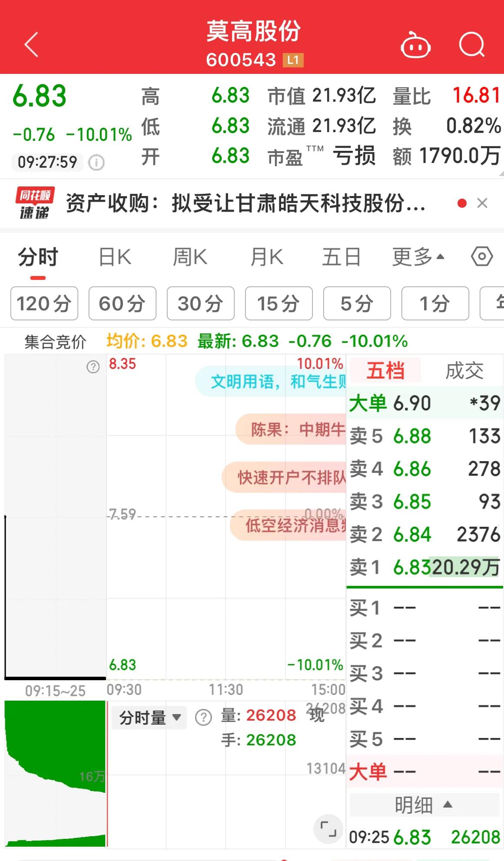504x861 pixels.
Task: Open 快速开户不排队 bubble
Action: click(x=284, y=477)
